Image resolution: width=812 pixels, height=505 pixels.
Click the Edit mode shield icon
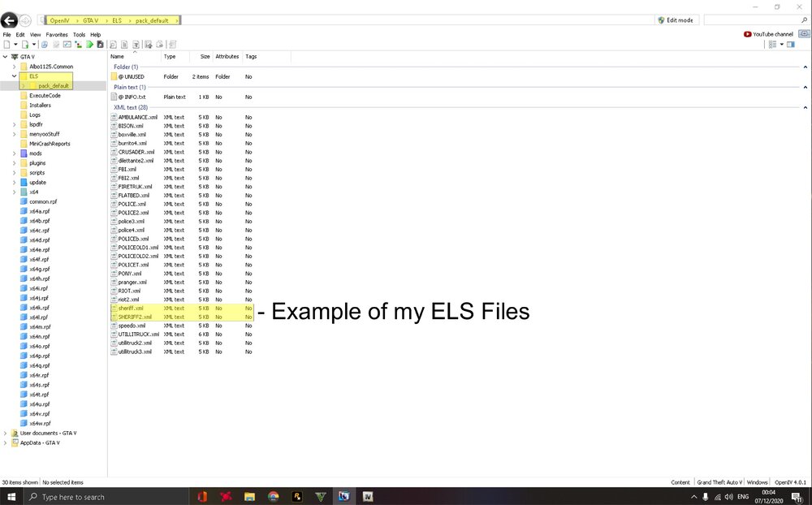click(x=661, y=20)
